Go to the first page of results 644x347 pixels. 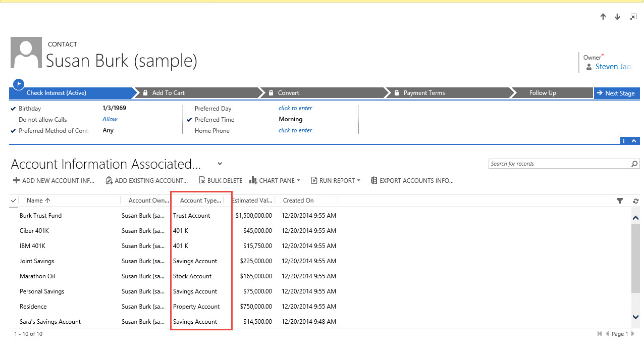point(599,334)
